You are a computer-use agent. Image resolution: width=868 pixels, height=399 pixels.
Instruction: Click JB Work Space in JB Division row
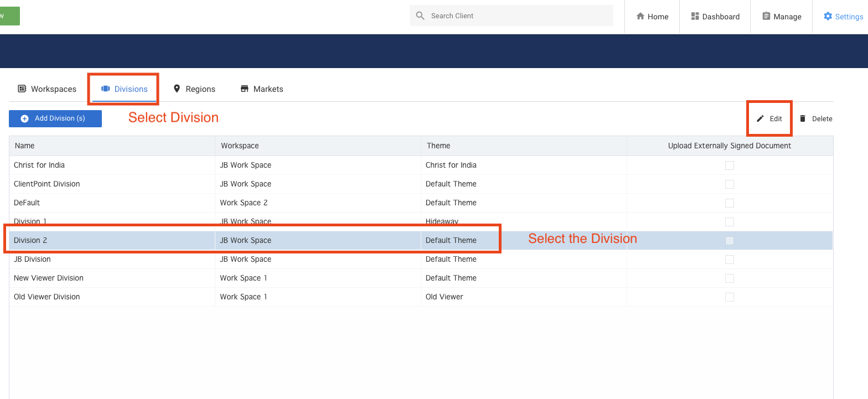click(246, 259)
